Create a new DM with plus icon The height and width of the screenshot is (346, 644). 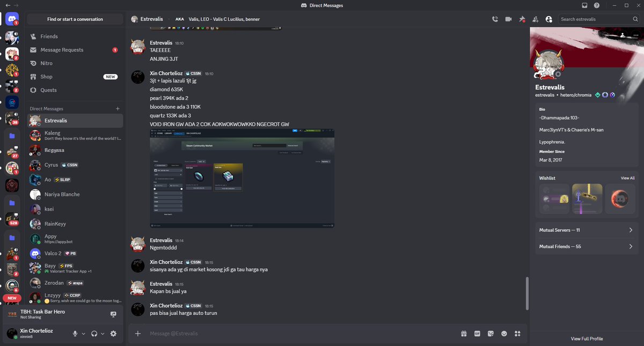tap(118, 108)
